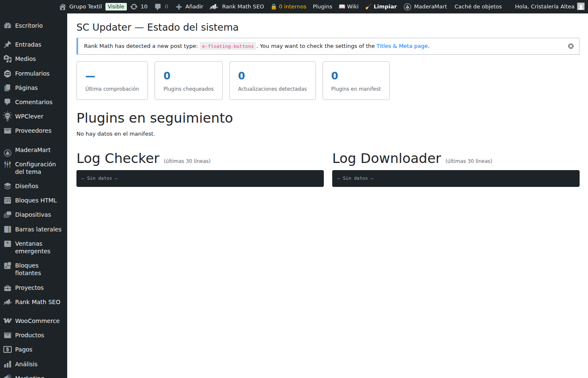Open the Titles & Meta page link

[x=402, y=46]
